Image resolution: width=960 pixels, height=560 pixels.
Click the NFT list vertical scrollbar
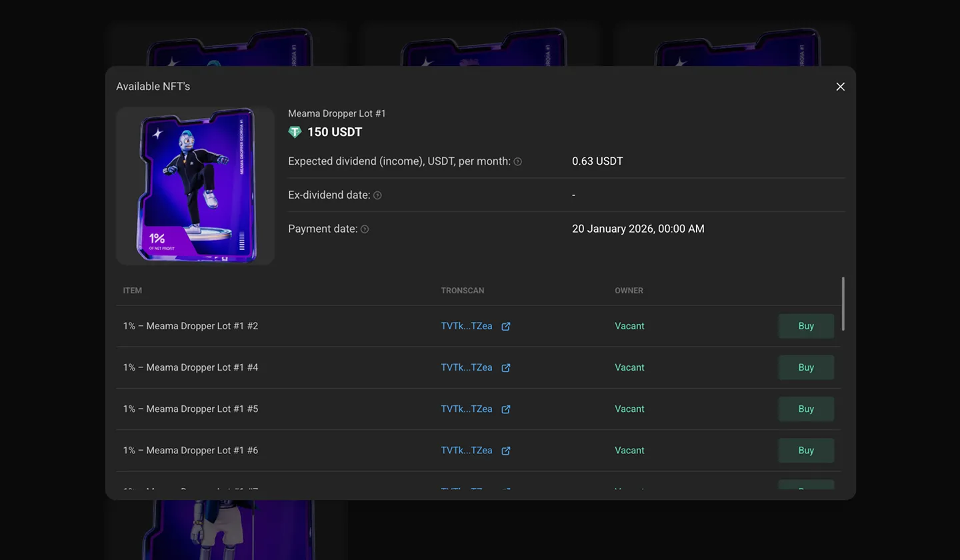coord(843,304)
